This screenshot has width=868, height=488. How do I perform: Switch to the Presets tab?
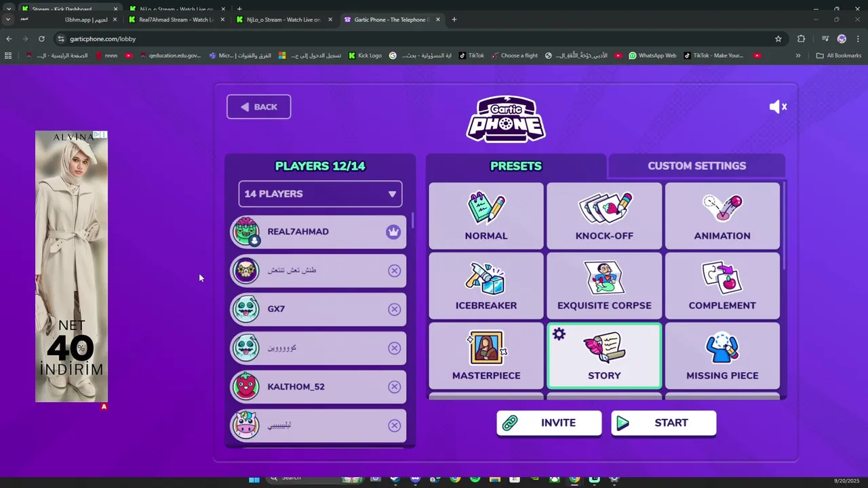pyautogui.click(x=516, y=166)
